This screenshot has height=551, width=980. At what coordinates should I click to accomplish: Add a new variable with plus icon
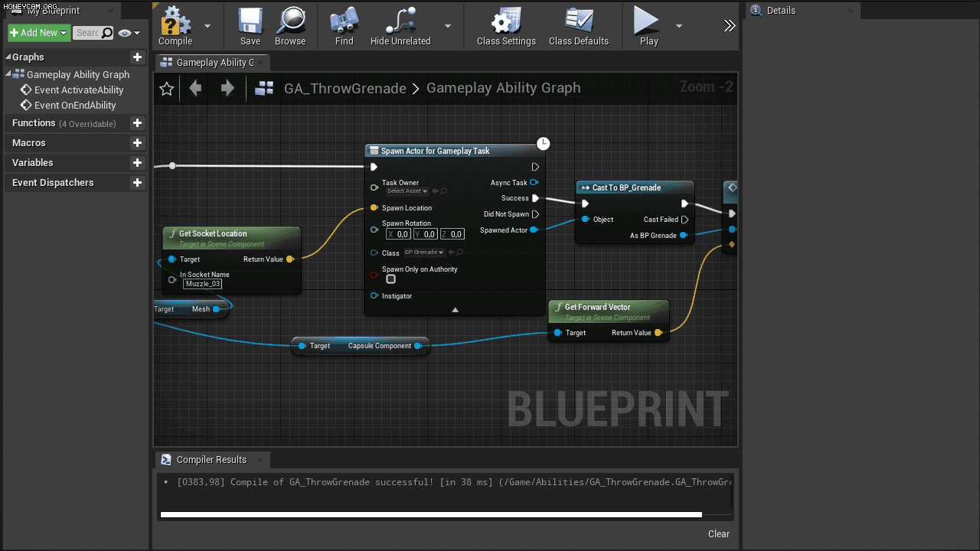tap(137, 163)
